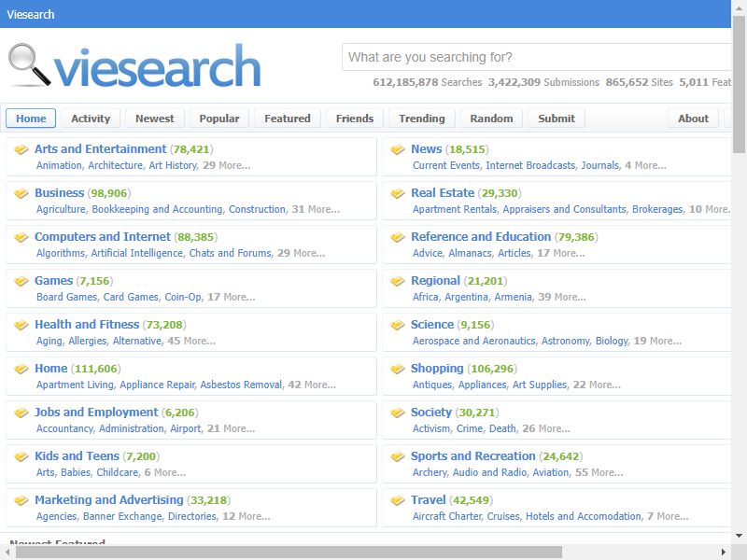Click the scroll left arrow
The height and width of the screenshot is (560, 747).
pyautogui.click(x=7, y=553)
